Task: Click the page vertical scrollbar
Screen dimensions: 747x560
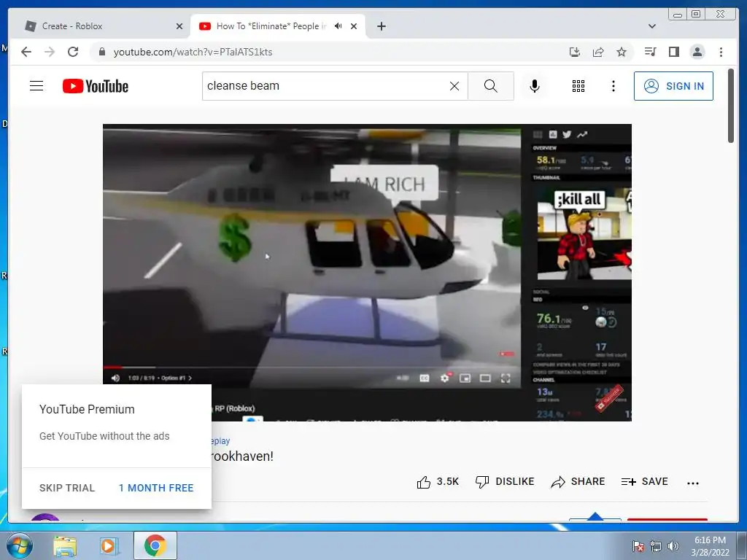Action: [x=731, y=106]
